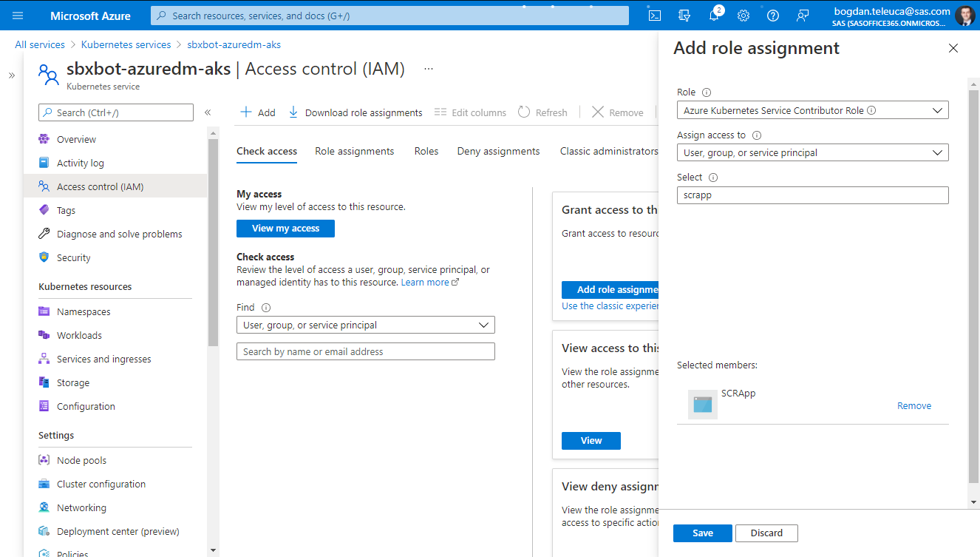This screenshot has height=557, width=980.
Task: Click the View my access button
Action: pos(285,229)
